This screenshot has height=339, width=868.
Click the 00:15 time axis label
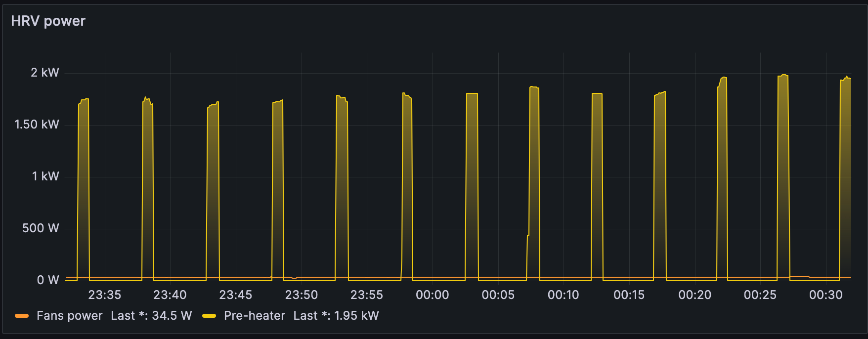coord(629,295)
